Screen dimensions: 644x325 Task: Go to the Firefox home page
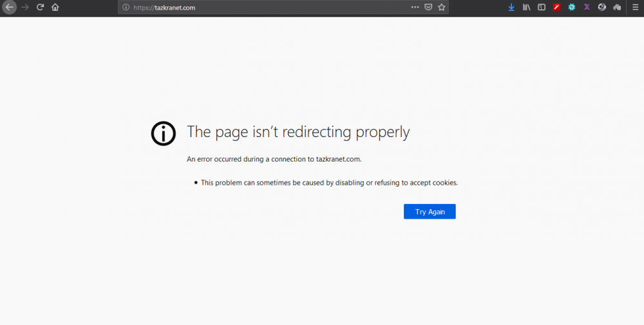pos(55,8)
